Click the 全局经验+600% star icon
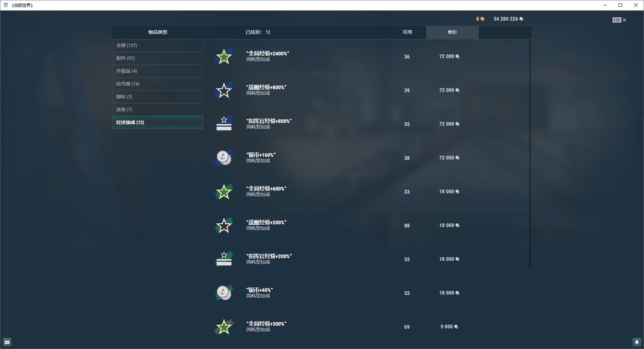Screen dimensions: 644x349 click(224, 192)
